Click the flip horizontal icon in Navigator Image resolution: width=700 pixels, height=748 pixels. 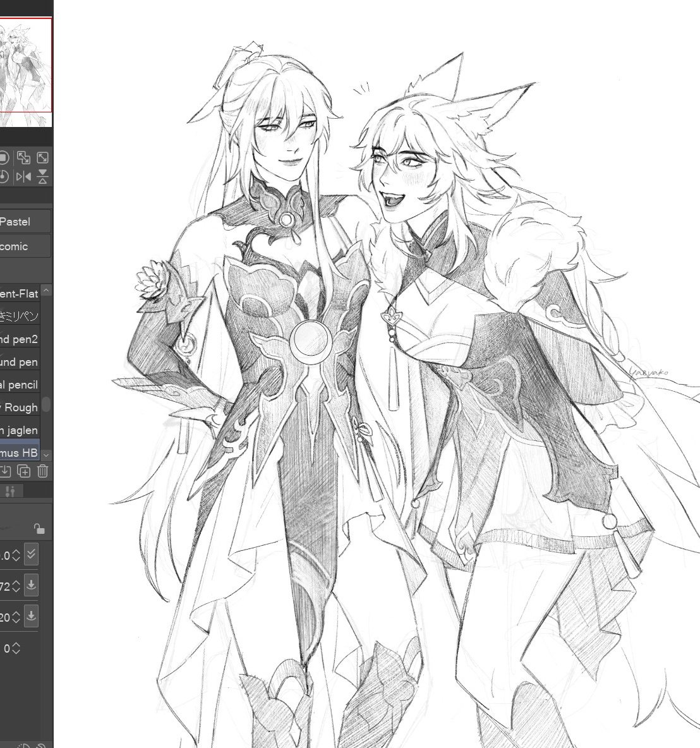pos(23,177)
